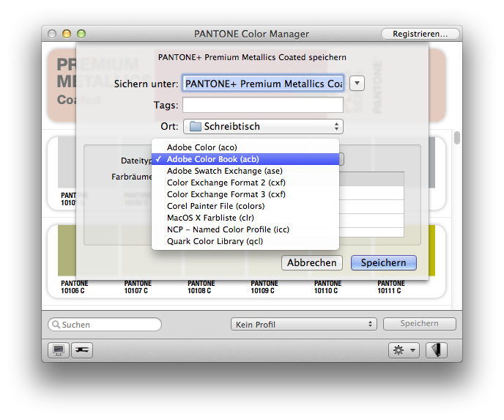Image resolution: width=504 pixels, height=420 pixels.
Task: Click the search magnifier icon
Action: click(56, 325)
